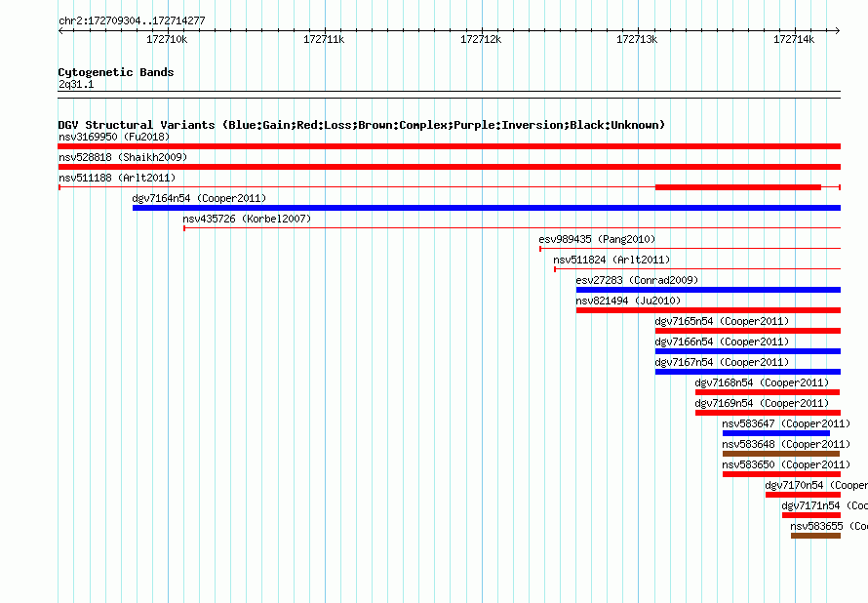Screen dimensions: 868x603
Task: Click the 172711k ruler label
Action: point(324,39)
